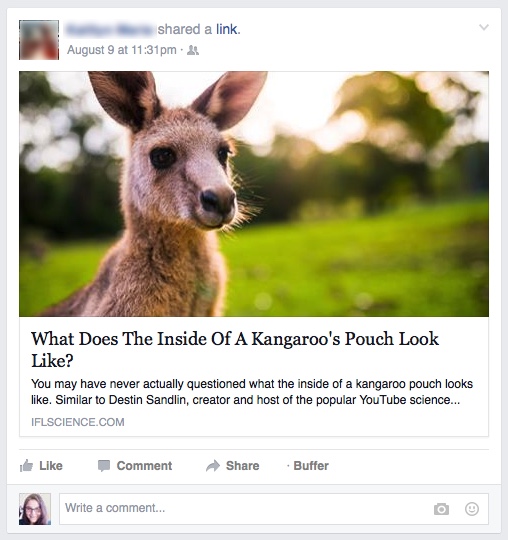The width and height of the screenshot is (508, 540).
Task: Attach a photo with the camera icon
Action: (x=441, y=509)
